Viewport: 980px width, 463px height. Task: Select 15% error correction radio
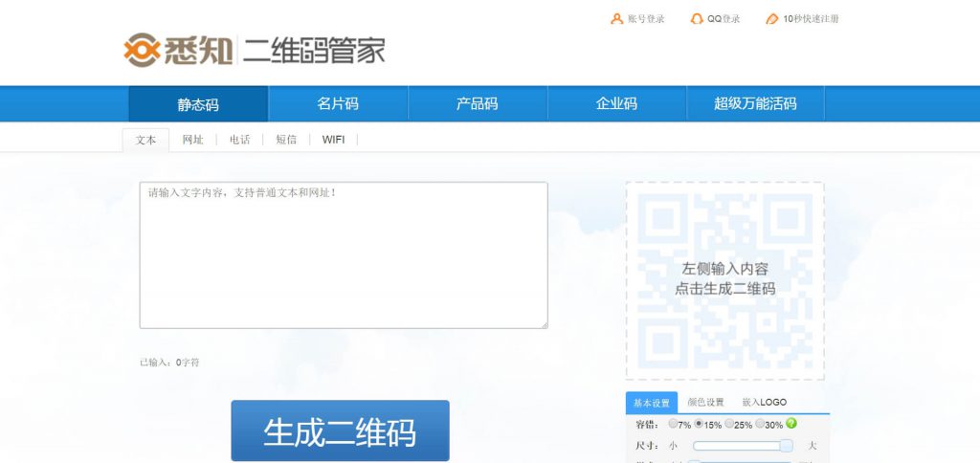[699, 424]
